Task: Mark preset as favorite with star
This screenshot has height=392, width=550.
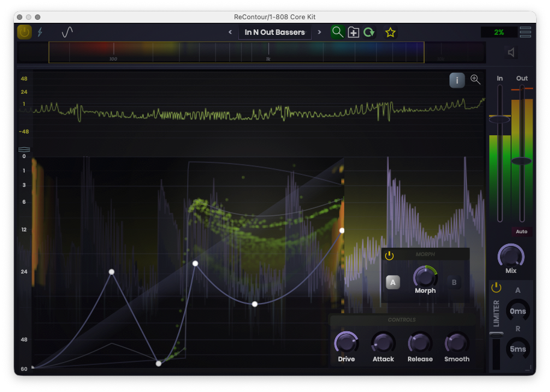Action: [x=391, y=32]
